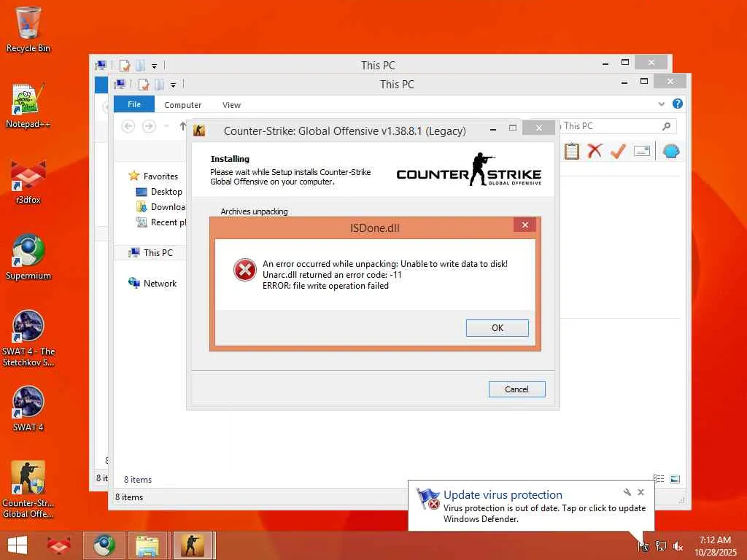The height and width of the screenshot is (560, 747).
Task: Open the File tab in This PC window
Action: [134, 104]
